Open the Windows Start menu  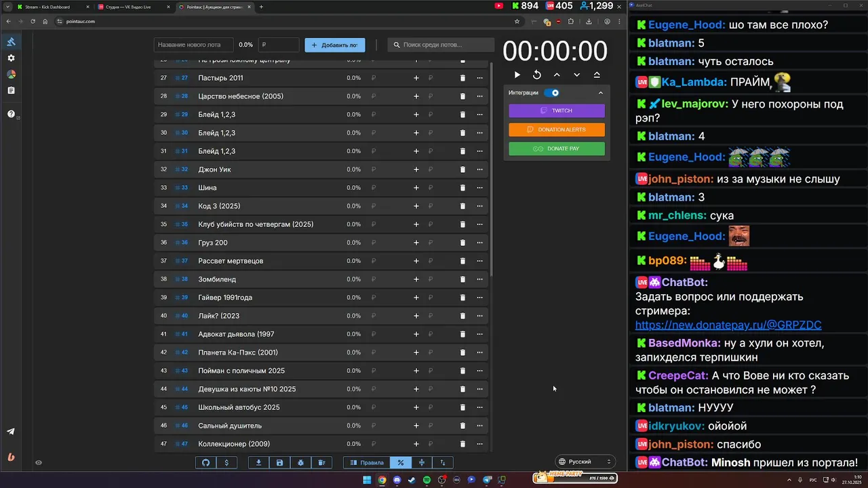[x=367, y=480]
